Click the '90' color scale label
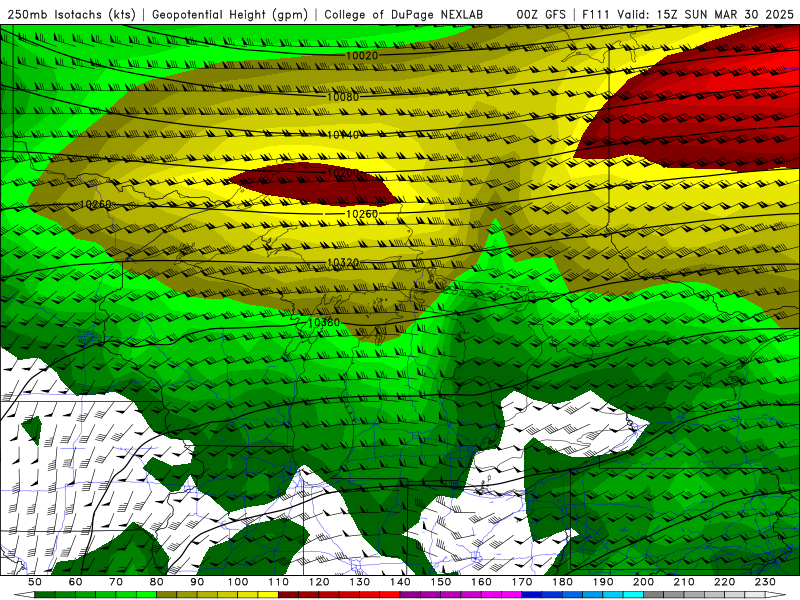Viewport: 800px width, 600px height. pos(197,582)
